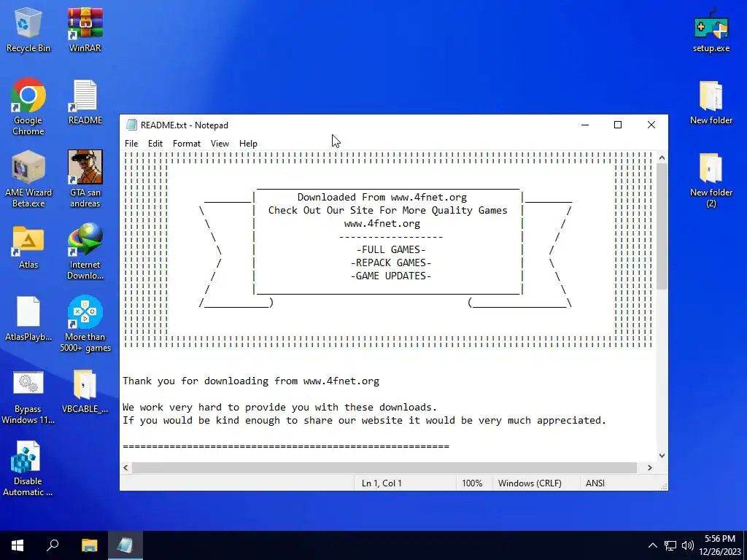This screenshot has height=560, width=747.
Task: Select the More than 5000+ games shortcut
Action: 85,324
